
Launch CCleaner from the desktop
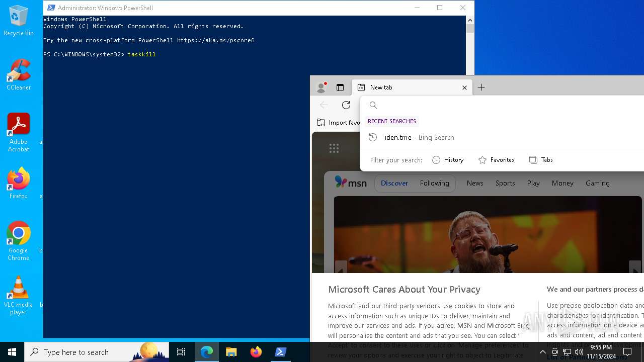pos(19,74)
